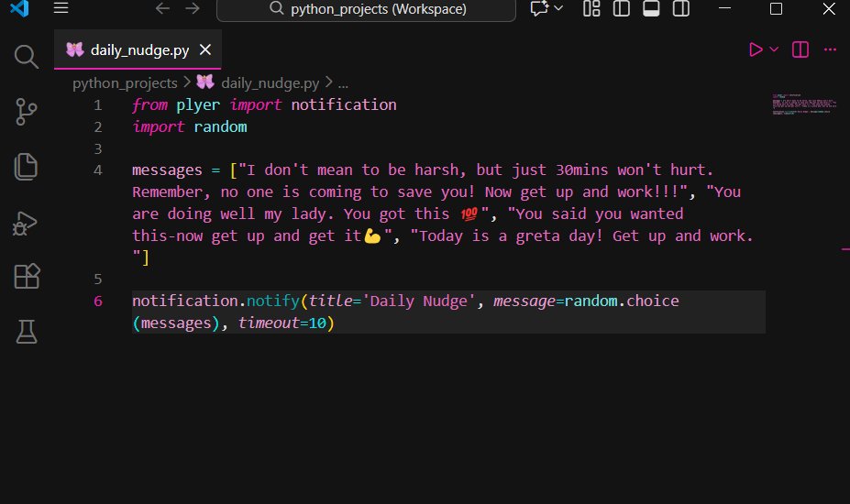Open the Copilot chat icon
Viewport: 850px width, 504px height.
tap(539, 8)
